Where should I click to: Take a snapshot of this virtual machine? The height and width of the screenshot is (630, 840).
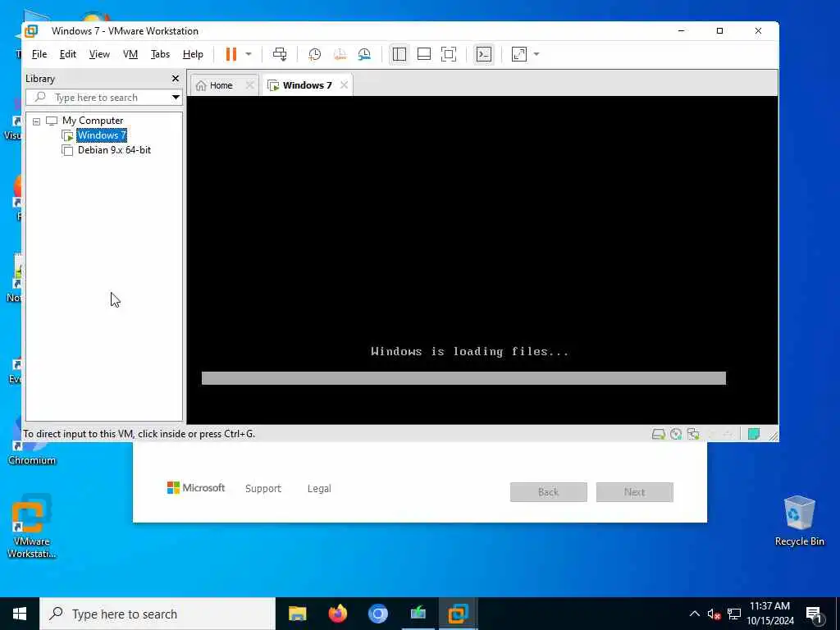point(314,54)
